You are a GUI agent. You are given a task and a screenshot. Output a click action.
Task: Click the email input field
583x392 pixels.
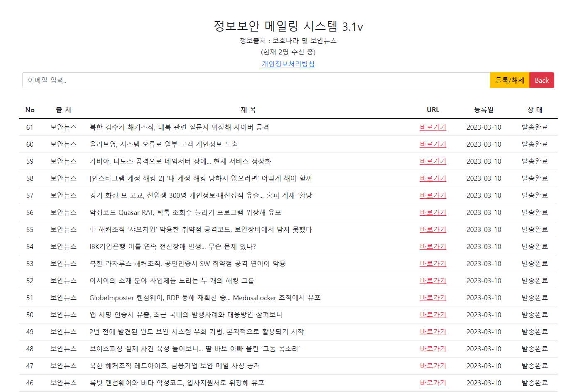pos(256,80)
